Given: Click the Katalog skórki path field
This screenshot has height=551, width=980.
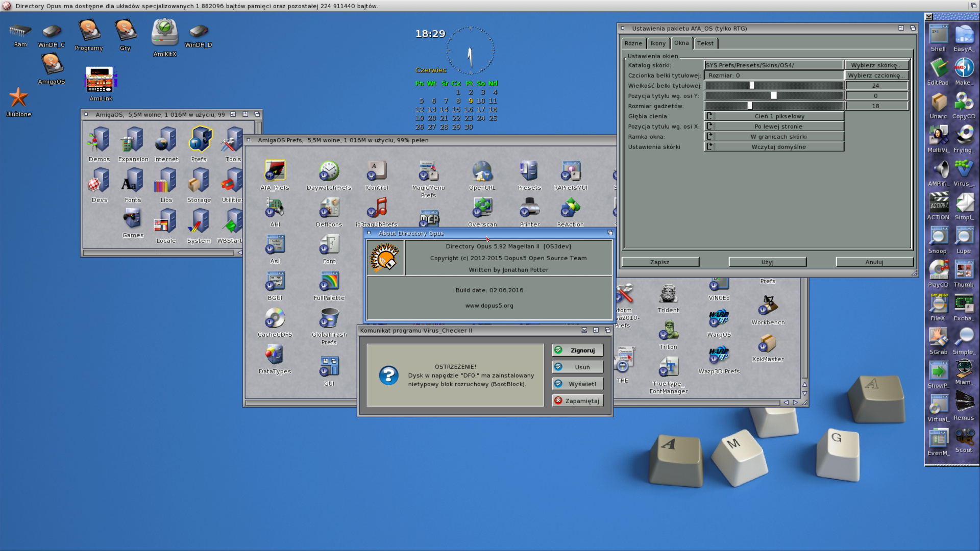Looking at the screenshot, I should coord(774,65).
